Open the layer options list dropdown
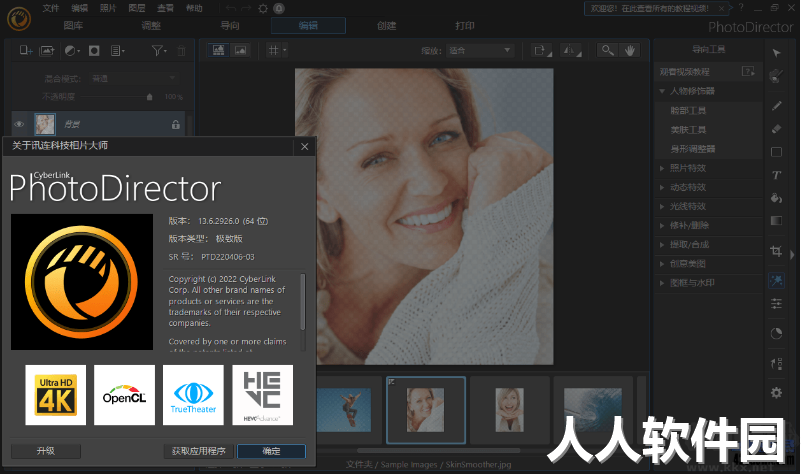Screen dimensions: 801x474 click(x=117, y=50)
